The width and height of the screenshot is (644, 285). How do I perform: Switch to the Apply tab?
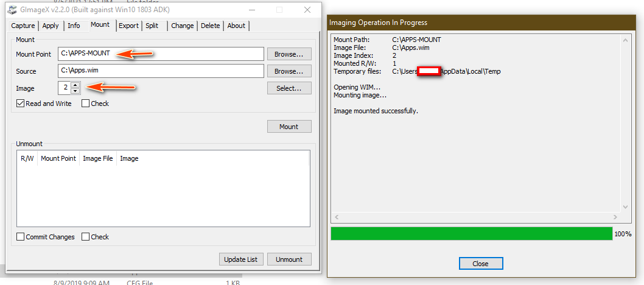[x=51, y=26]
